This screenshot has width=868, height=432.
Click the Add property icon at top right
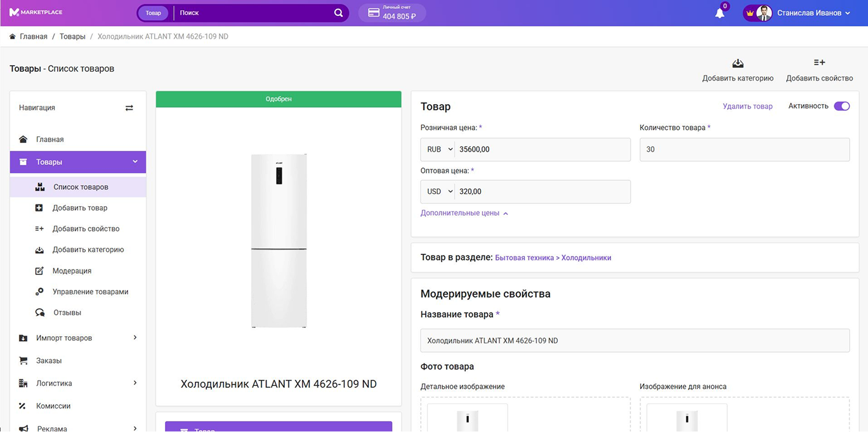point(819,62)
